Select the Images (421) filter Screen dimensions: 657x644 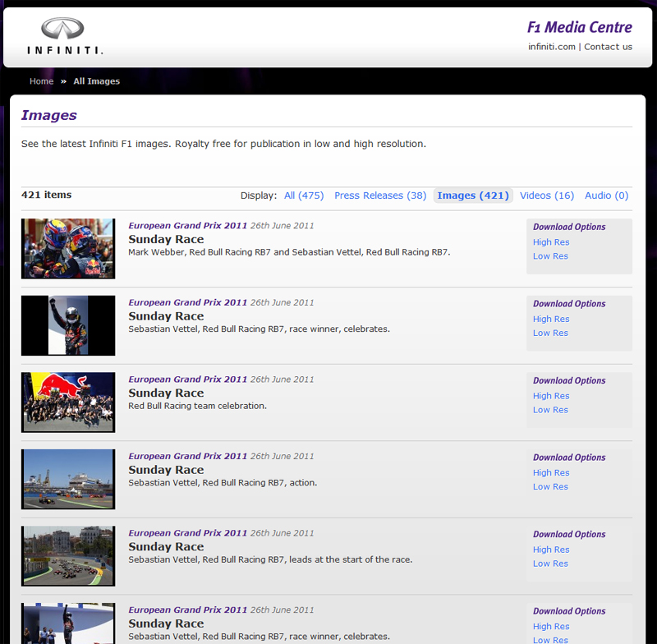point(473,195)
